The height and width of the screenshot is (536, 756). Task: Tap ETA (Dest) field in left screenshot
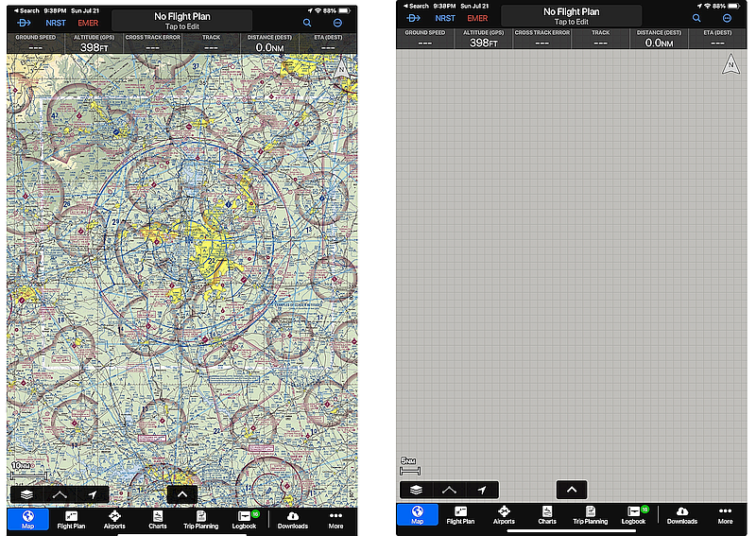click(x=328, y=43)
